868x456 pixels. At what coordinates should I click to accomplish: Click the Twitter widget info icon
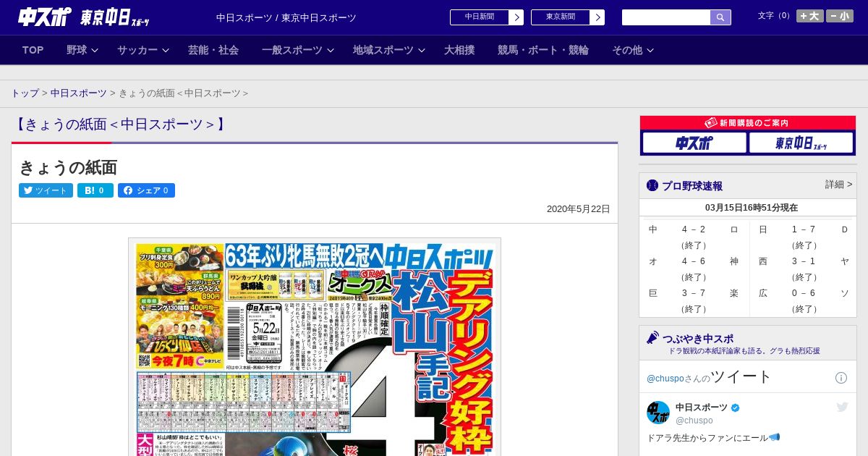pos(841,378)
